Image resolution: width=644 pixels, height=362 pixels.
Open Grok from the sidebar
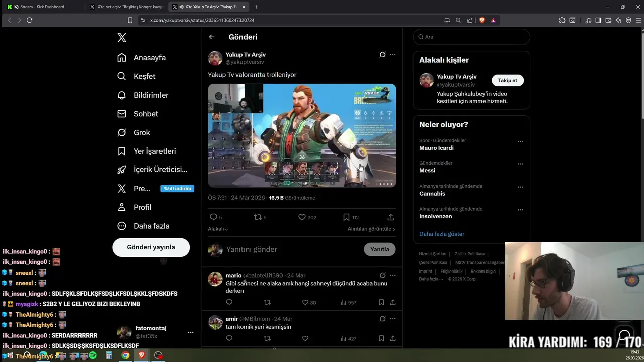coord(134,132)
